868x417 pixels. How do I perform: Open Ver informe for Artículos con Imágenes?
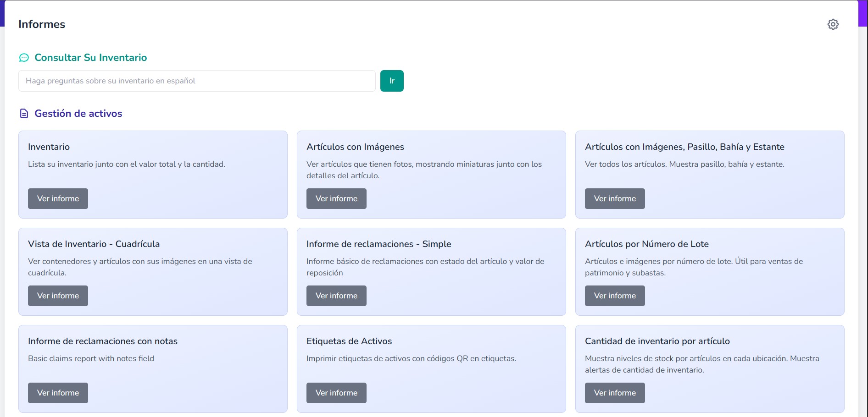click(x=336, y=199)
